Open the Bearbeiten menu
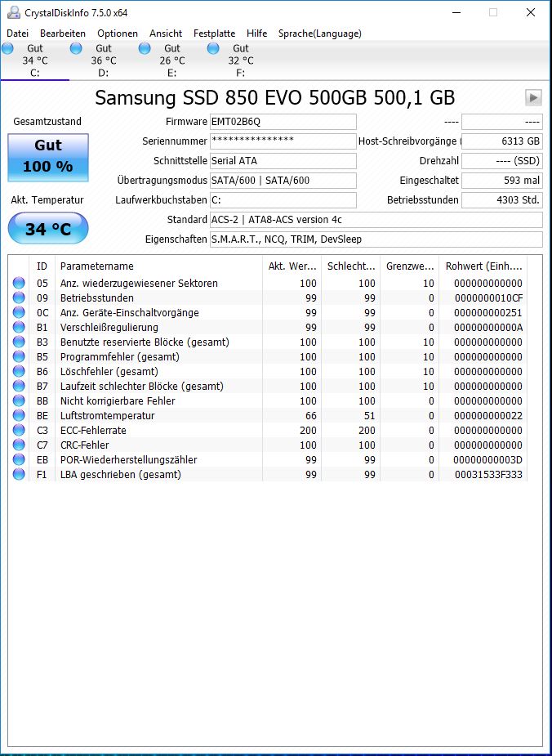552x756 pixels. coord(63,34)
